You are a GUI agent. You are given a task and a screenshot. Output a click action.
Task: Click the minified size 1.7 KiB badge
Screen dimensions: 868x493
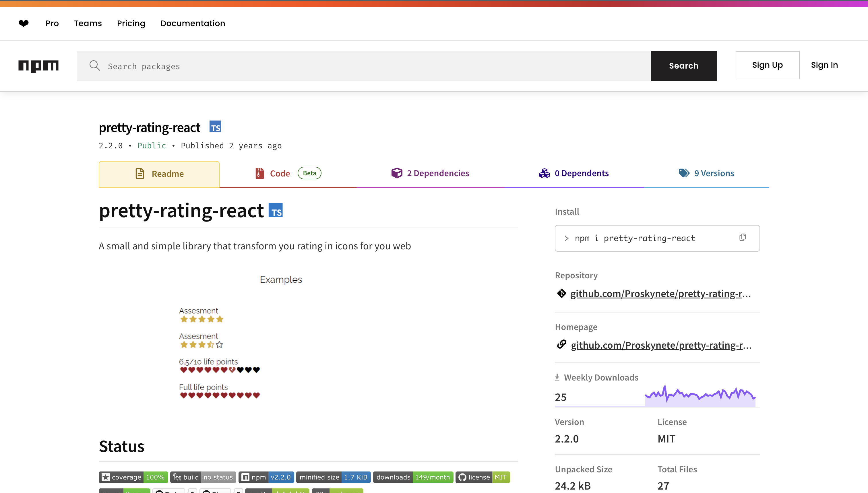(x=333, y=477)
